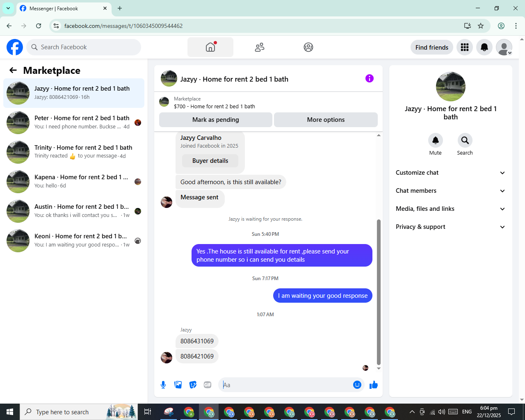525x420 pixels.
Task: Open the Kapena conversation
Action: [x=74, y=182]
